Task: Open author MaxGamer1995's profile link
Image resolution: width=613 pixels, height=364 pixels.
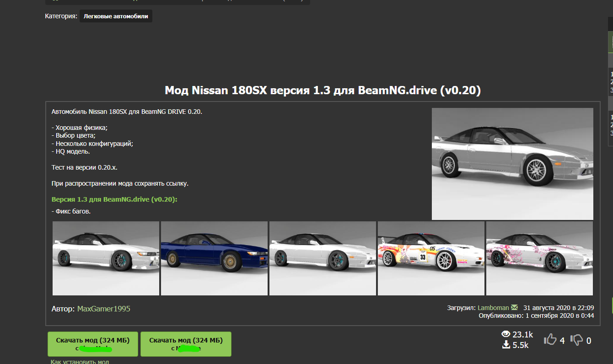Action: 104,309
